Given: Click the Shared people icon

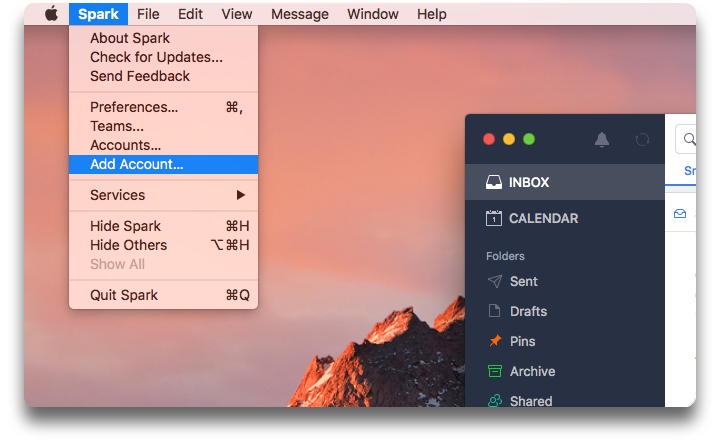Looking at the screenshot, I should pos(495,401).
